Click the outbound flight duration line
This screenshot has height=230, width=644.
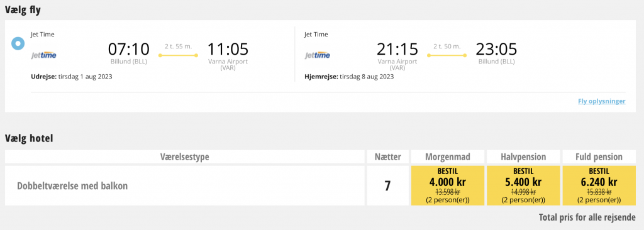[x=178, y=55]
